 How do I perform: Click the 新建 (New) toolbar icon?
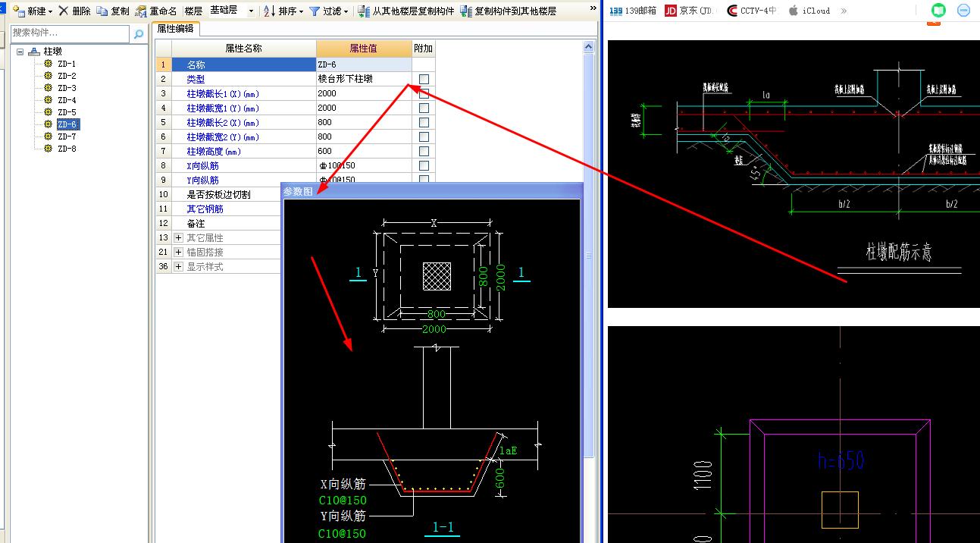[19, 11]
